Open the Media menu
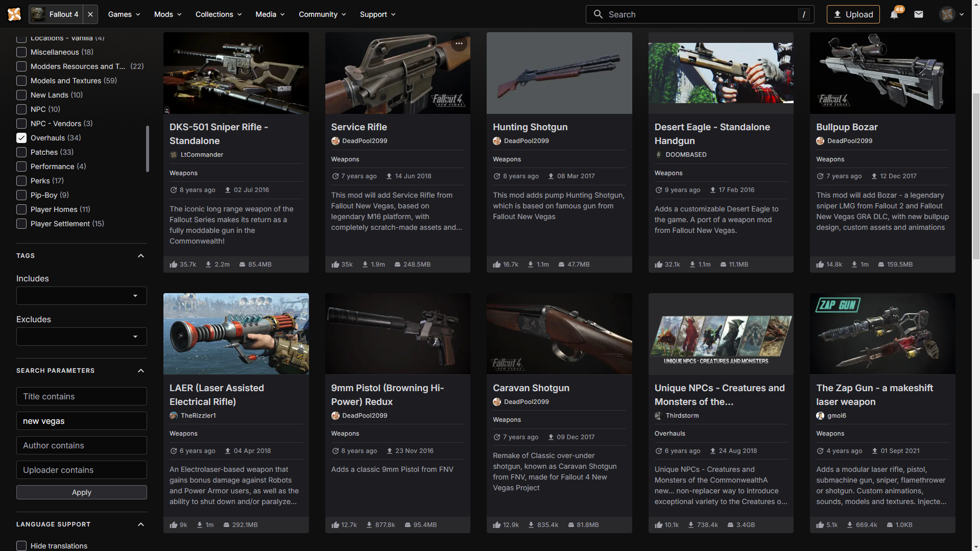 tap(270, 14)
